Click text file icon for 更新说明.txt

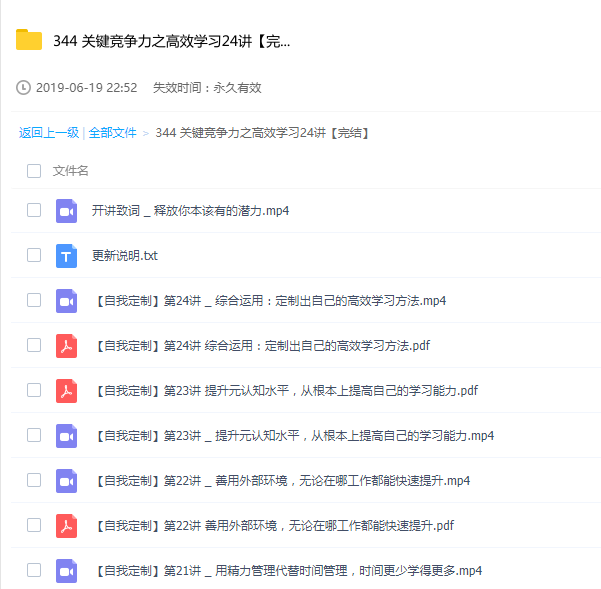[x=66, y=256]
